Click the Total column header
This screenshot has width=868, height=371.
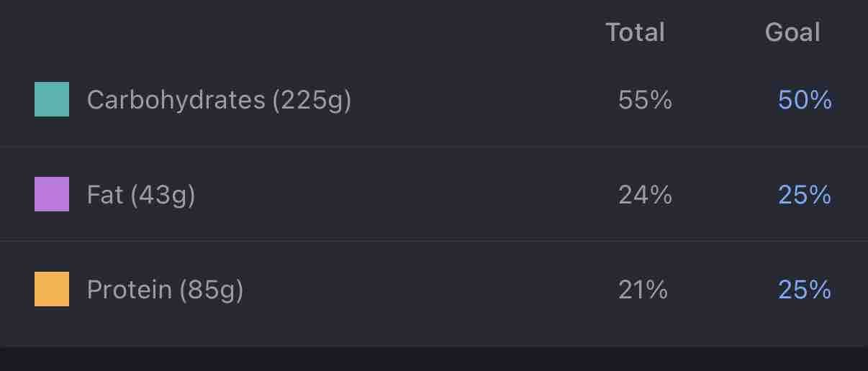tap(635, 32)
